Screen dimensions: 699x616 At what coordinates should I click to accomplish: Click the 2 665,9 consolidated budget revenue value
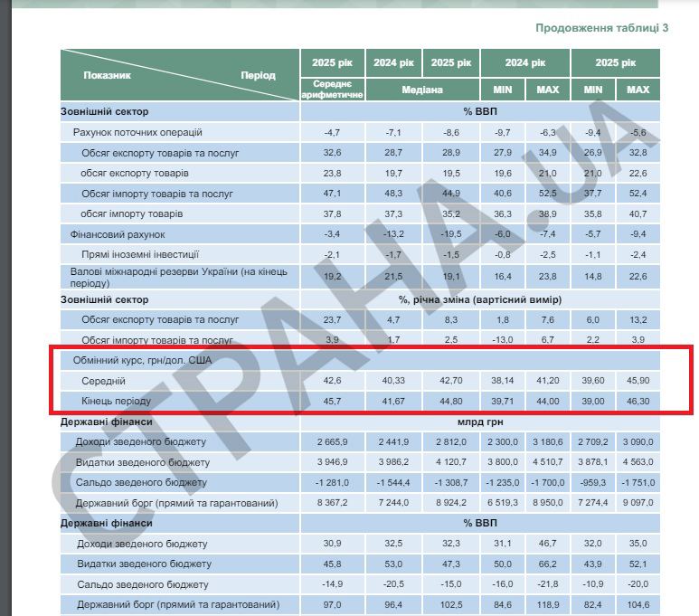coord(332,441)
